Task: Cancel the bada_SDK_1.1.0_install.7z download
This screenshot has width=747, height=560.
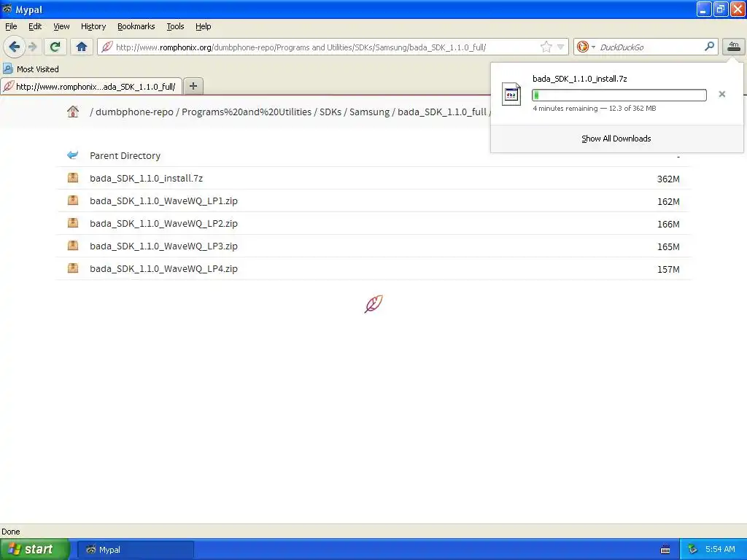Action: [721, 94]
